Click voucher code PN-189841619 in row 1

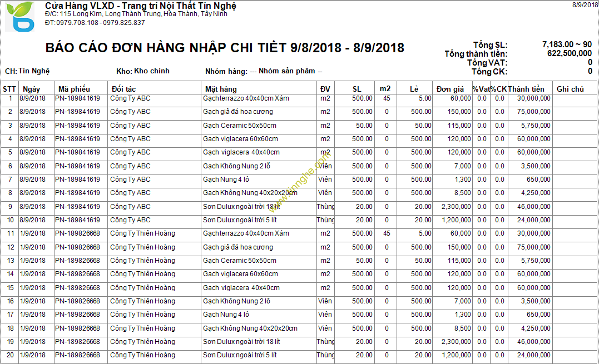point(77,98)
